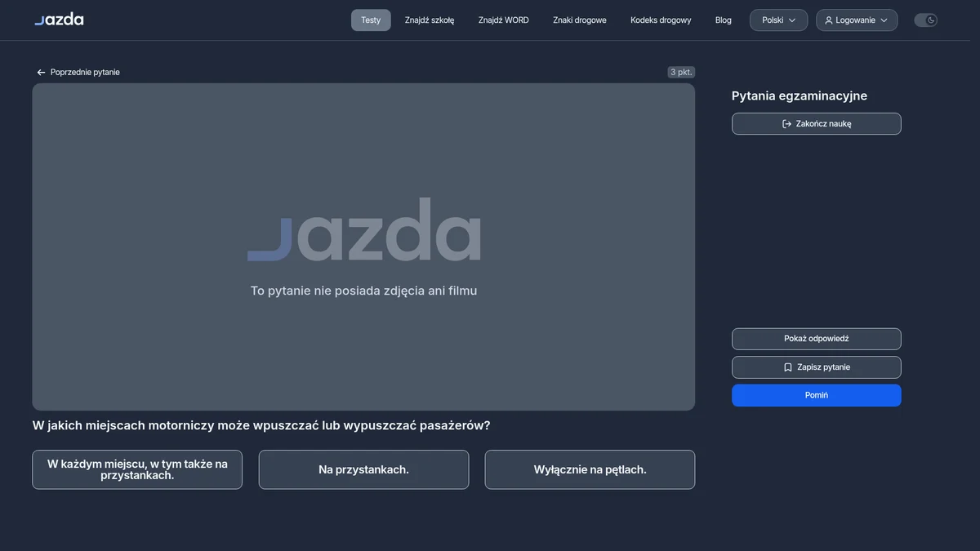The height and width of the screenshot is (551, 980).
Task: Open Znaki drogowe section
Action: coord(580,20)
